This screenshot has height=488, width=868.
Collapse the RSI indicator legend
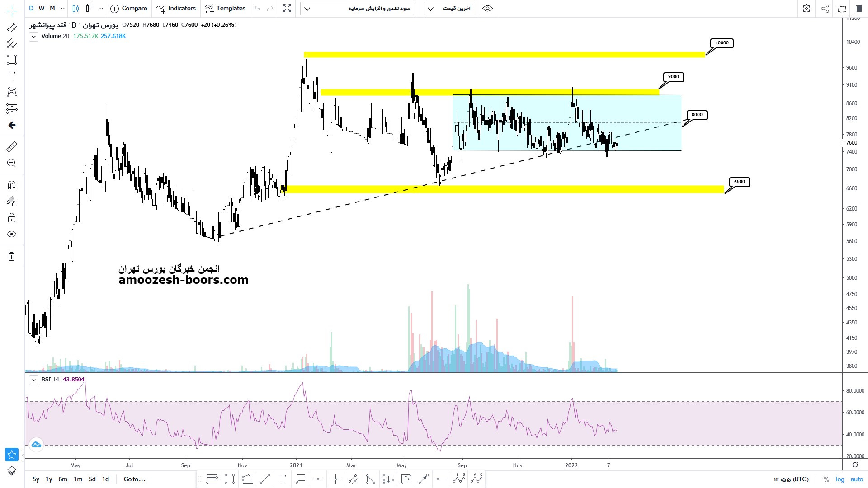(33, 380)
